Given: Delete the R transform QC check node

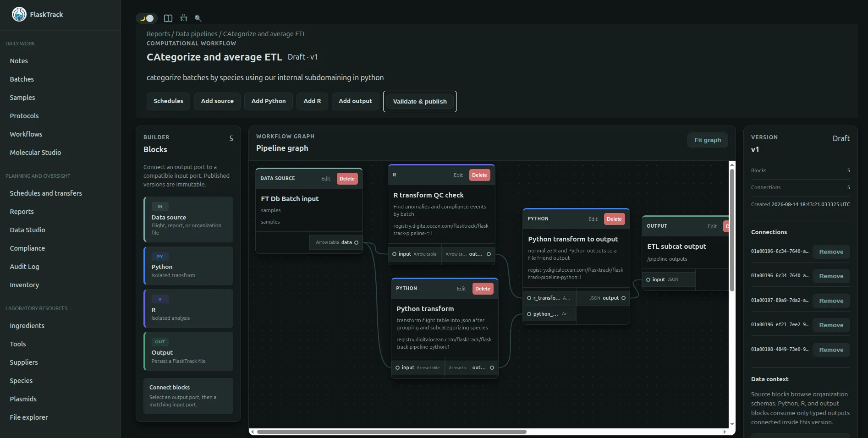Looking at the screenshot, I should tap(479, 175).
